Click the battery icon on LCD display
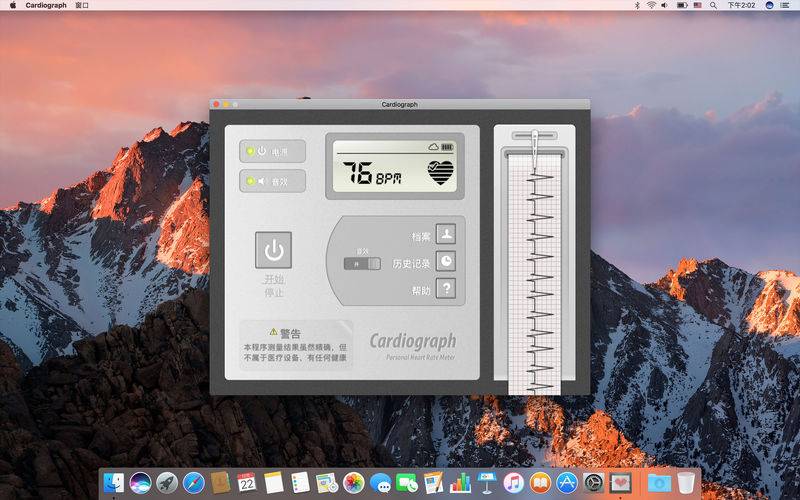This screenshot has width=800, height=500. (447, 147)
